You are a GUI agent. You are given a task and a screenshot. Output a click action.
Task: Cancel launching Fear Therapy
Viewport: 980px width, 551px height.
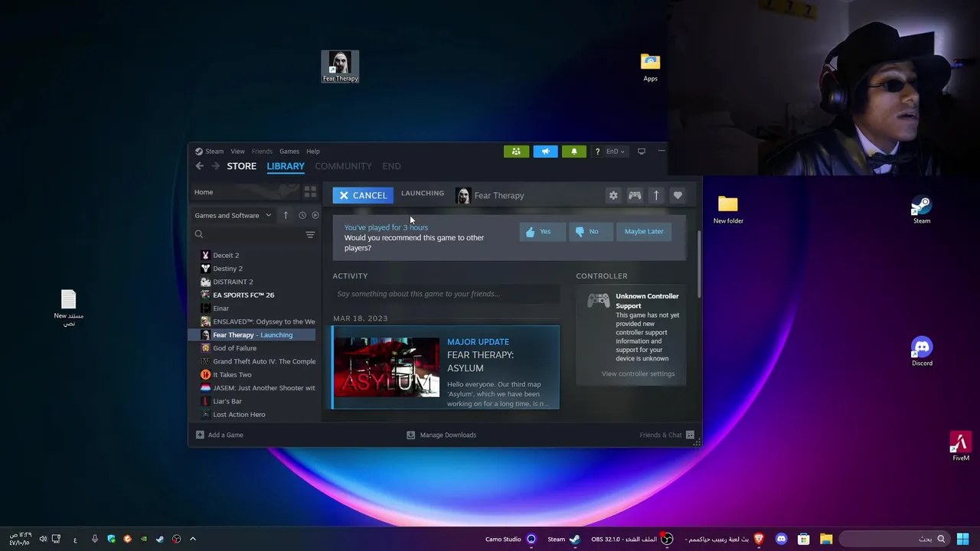coord(363,196)
